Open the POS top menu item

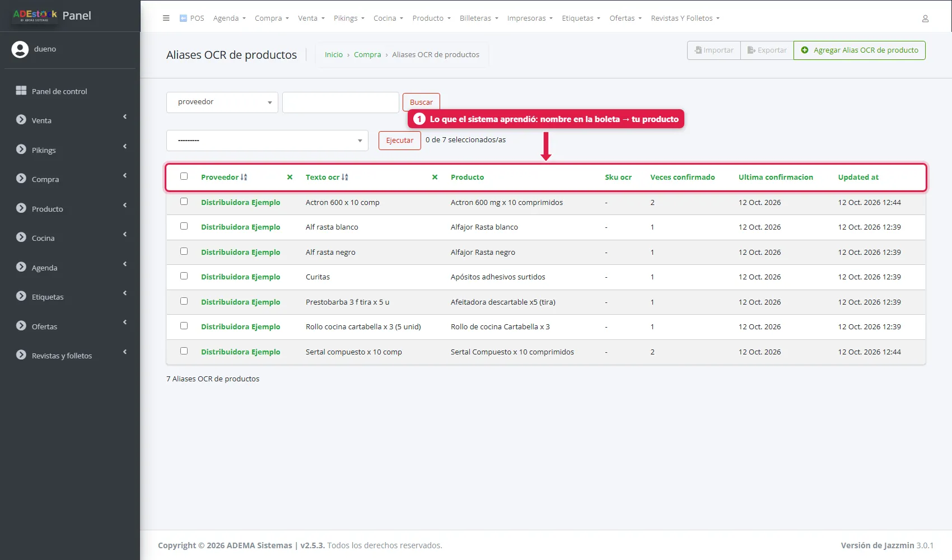tap(192, 18)
